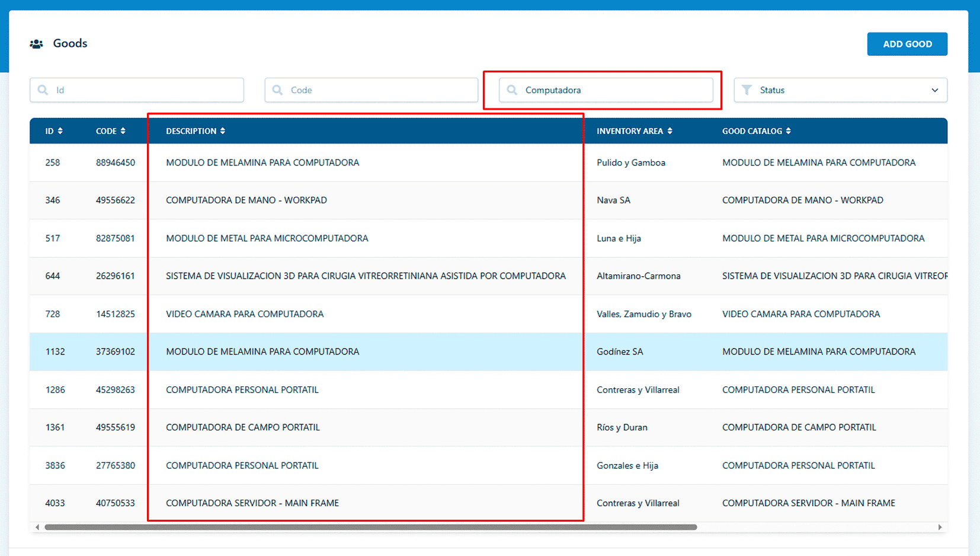
Task: Click ID 3836 cell
Action: (55, 465)
